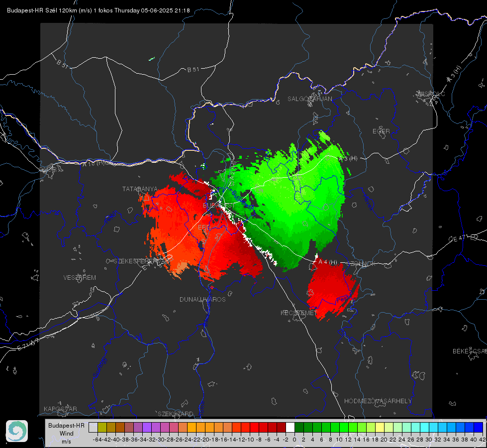
Task: Click the KAPOSVAR city label
Action: tap(60, 409)
